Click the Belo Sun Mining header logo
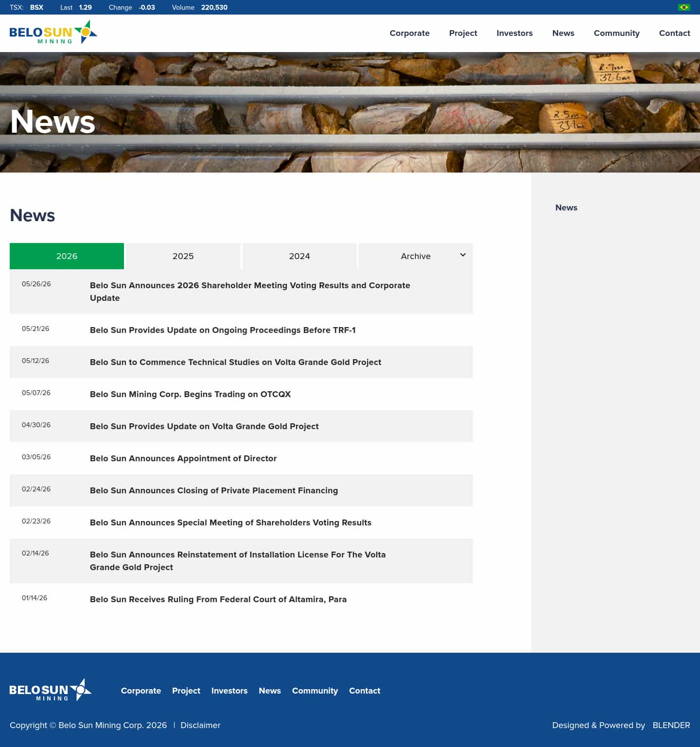700x747 pixels. [53, 33]
